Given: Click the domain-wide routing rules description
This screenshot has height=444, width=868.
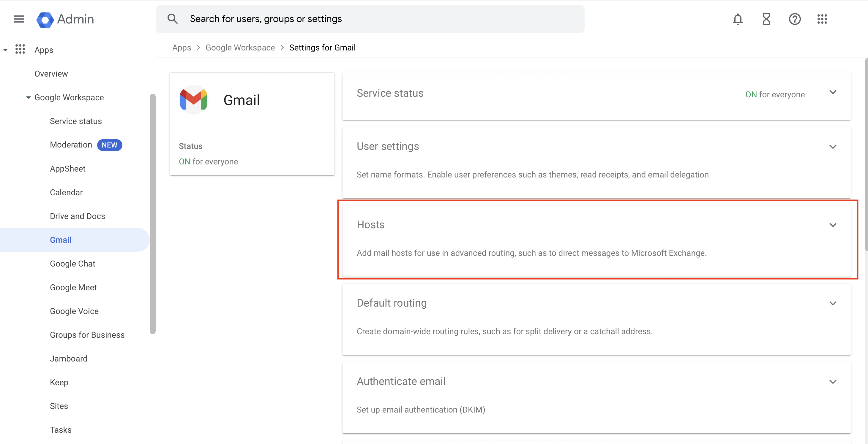Looking at the screenshot, I should point(505,331).
